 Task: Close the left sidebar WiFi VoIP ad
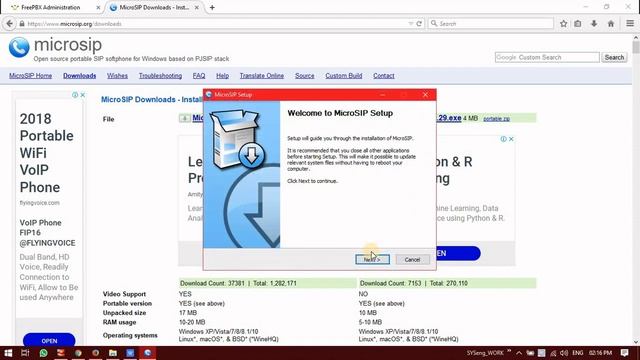[x=82, y=95]
